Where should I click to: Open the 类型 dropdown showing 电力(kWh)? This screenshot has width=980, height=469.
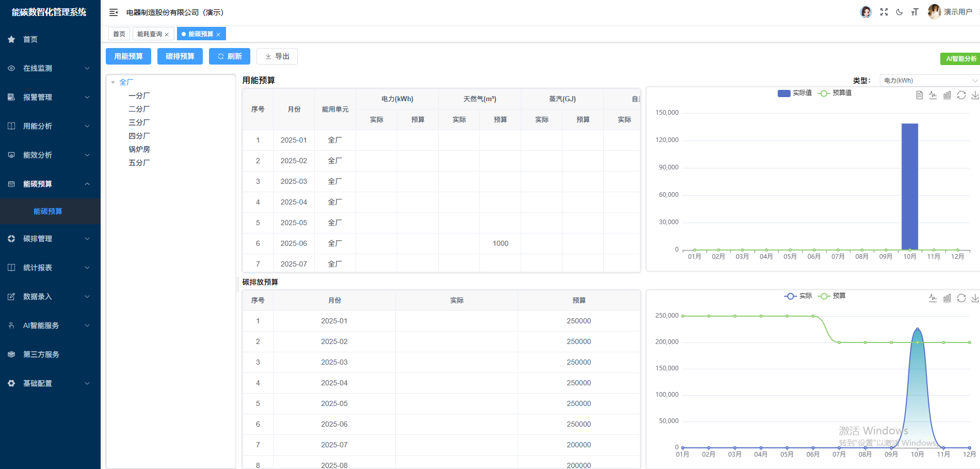(929, 81)
